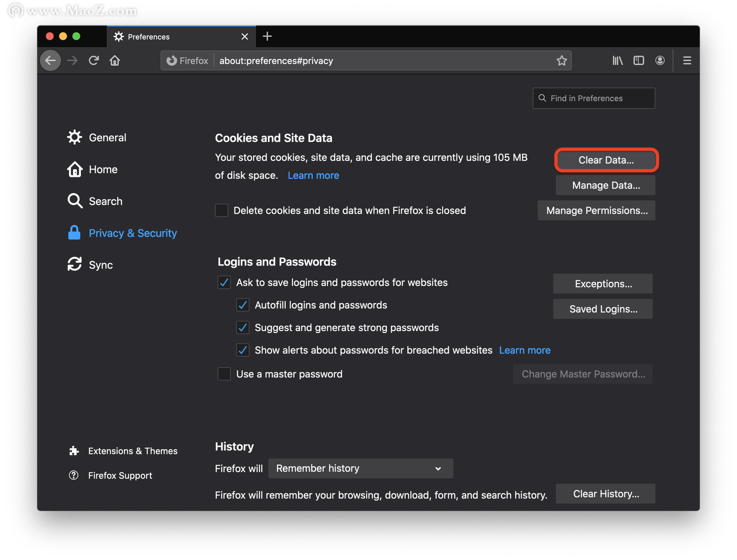
Task: Open Extensions & Themes
Action: (123, 451)
